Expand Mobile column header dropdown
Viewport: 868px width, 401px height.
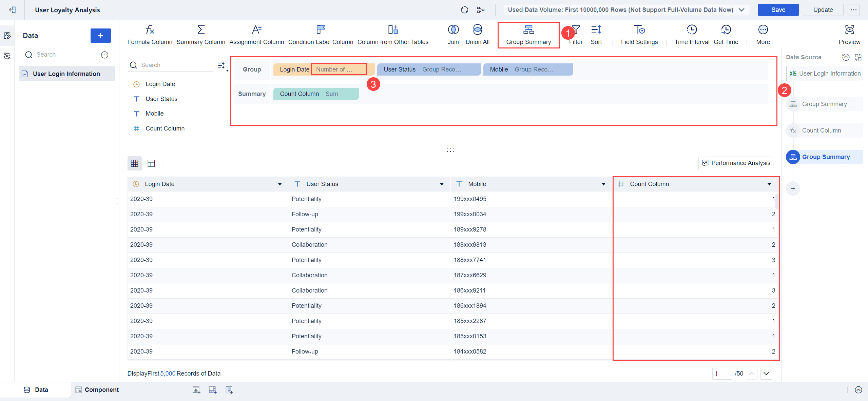tap(603, 184)
